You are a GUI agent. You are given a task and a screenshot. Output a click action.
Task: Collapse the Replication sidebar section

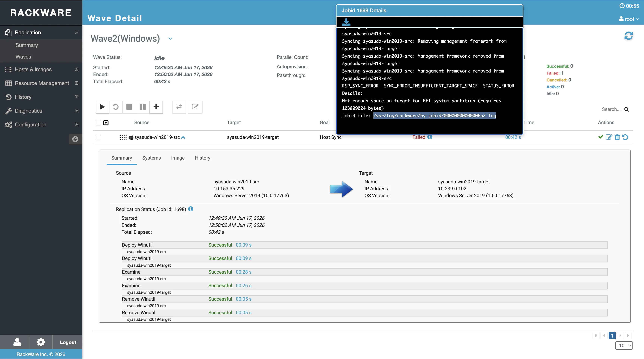click(77, 32)
